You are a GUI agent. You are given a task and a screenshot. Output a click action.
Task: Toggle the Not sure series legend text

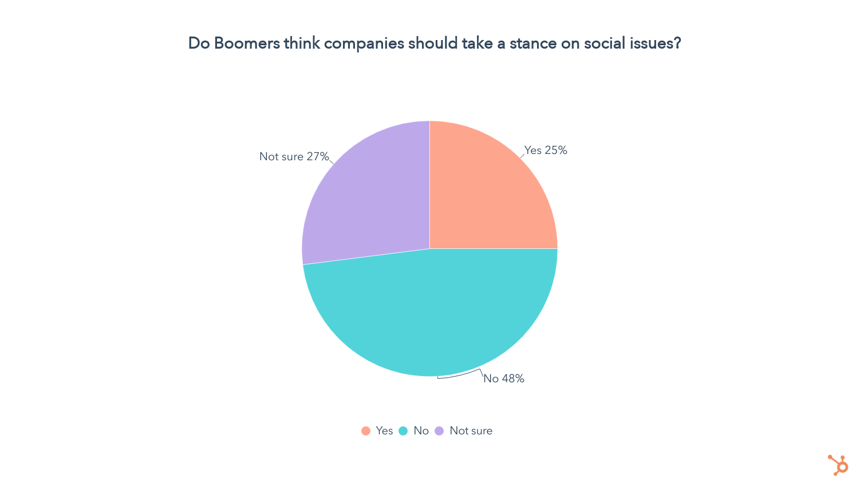pos(471,431)
